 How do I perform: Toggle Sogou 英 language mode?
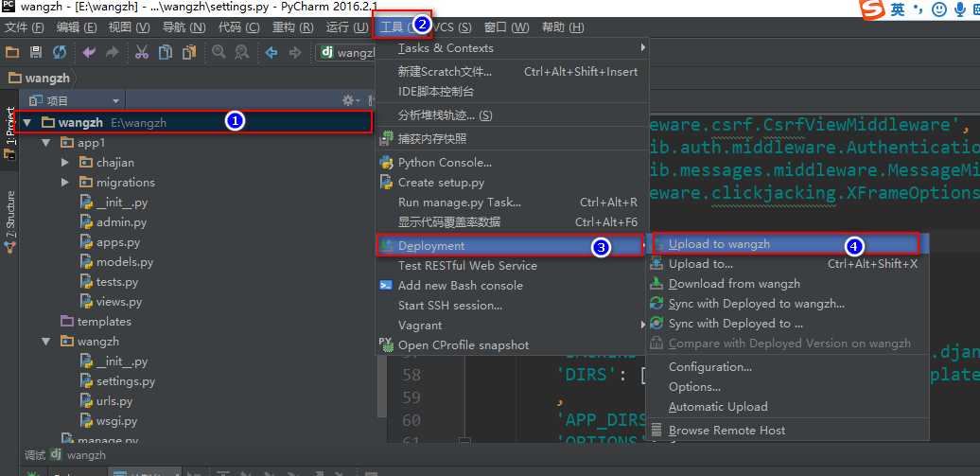[898, 9]
